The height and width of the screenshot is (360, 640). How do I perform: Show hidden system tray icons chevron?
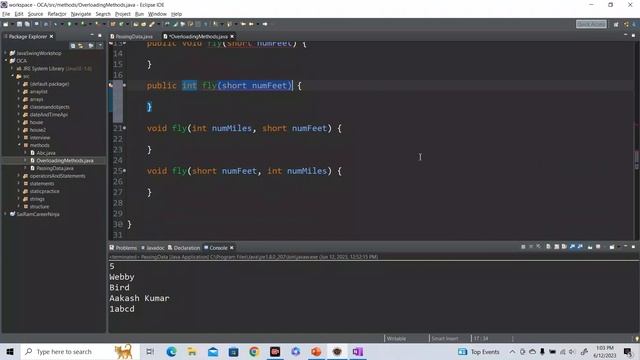click(x=512, y=351)
